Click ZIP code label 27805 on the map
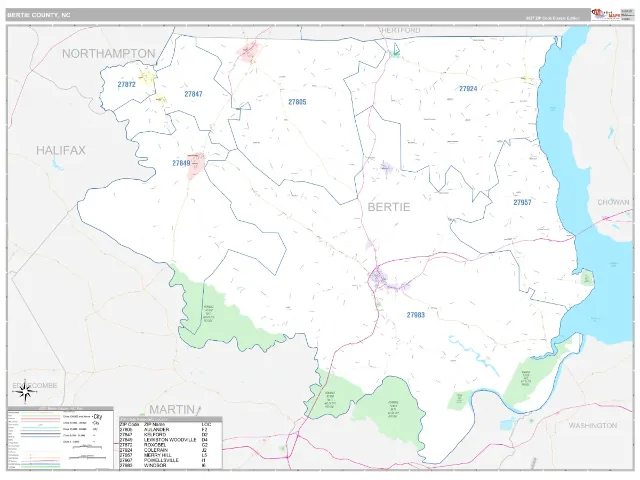The width and height of the screenshot is (640, 480). coord(297,102)
